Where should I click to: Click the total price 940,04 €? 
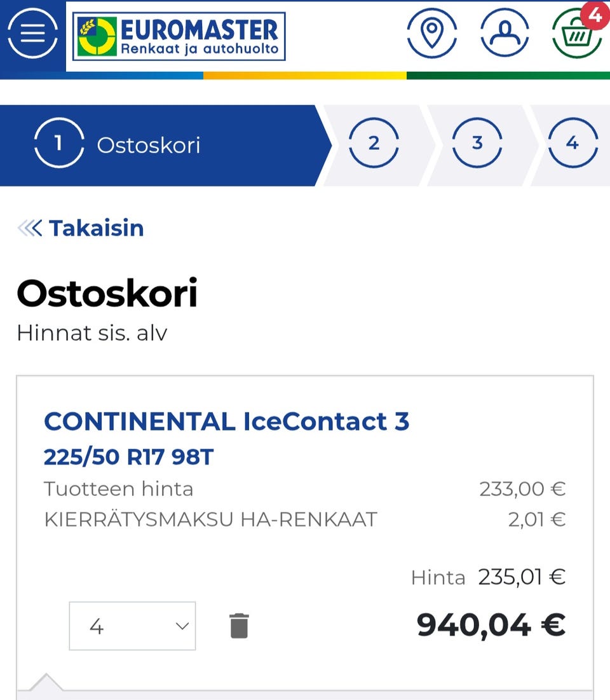pyautogui.click(x=491, y=625)
